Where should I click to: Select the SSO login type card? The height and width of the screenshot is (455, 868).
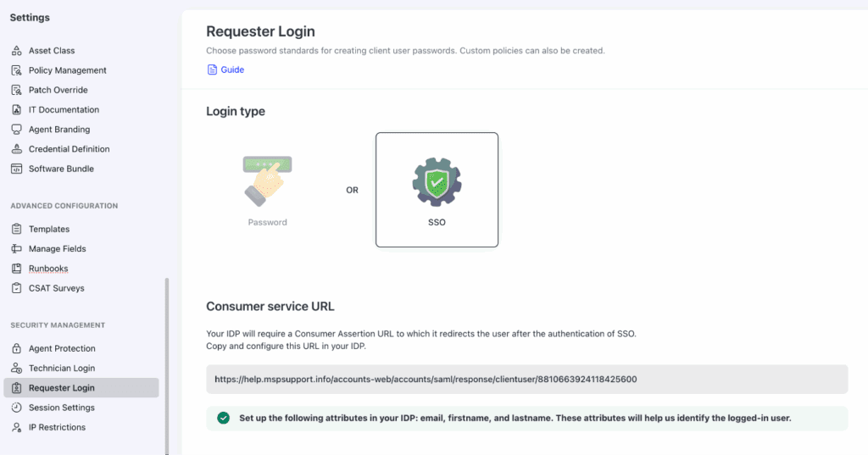click(437, 190)
